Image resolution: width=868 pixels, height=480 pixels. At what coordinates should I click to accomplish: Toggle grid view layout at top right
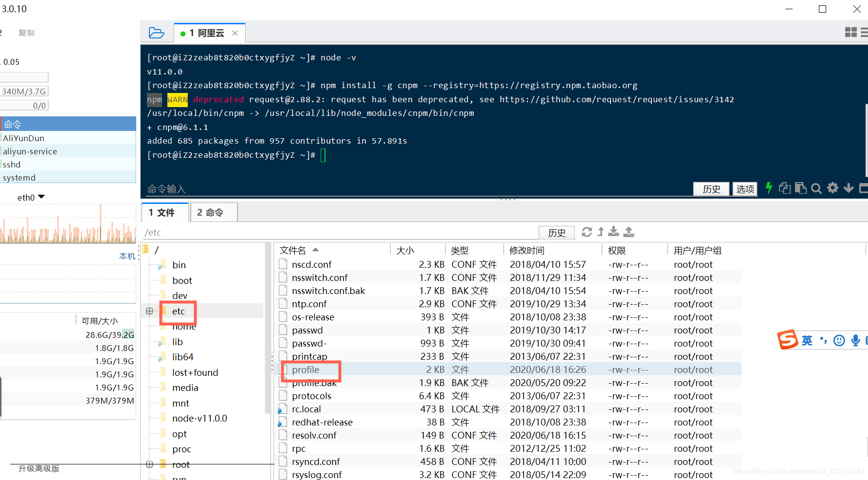(851, 32)
